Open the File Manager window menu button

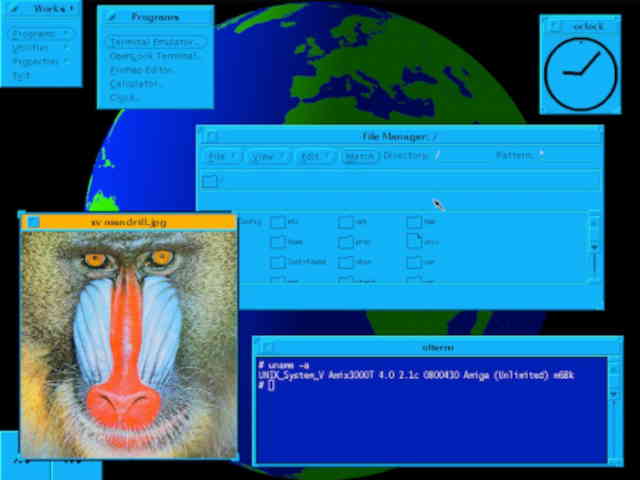point(212,137)
